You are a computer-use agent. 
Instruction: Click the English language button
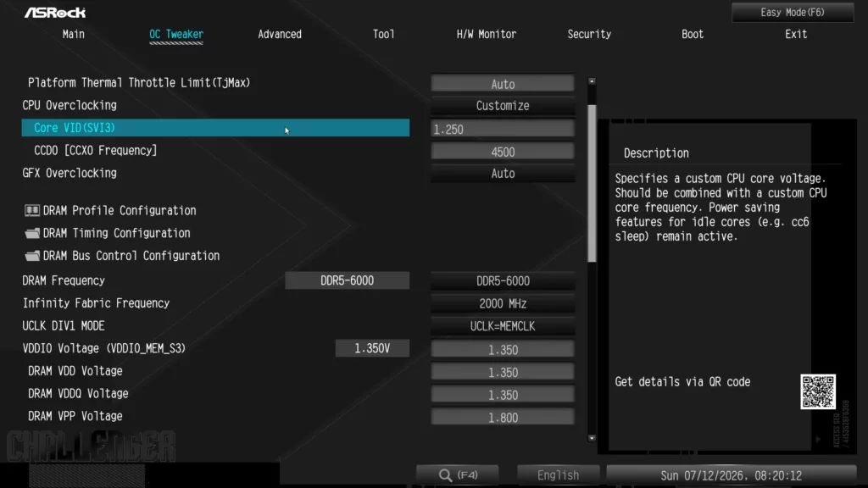pos(558,475)
